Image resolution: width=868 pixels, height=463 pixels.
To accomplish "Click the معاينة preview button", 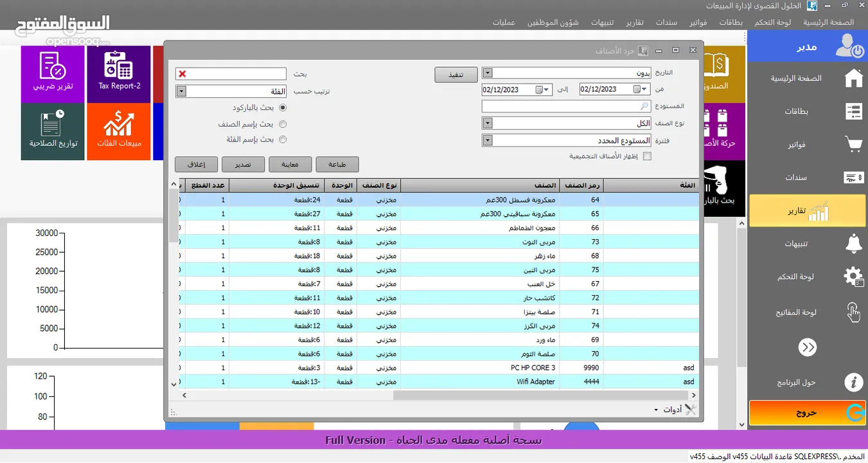I will tap(290, 165).
